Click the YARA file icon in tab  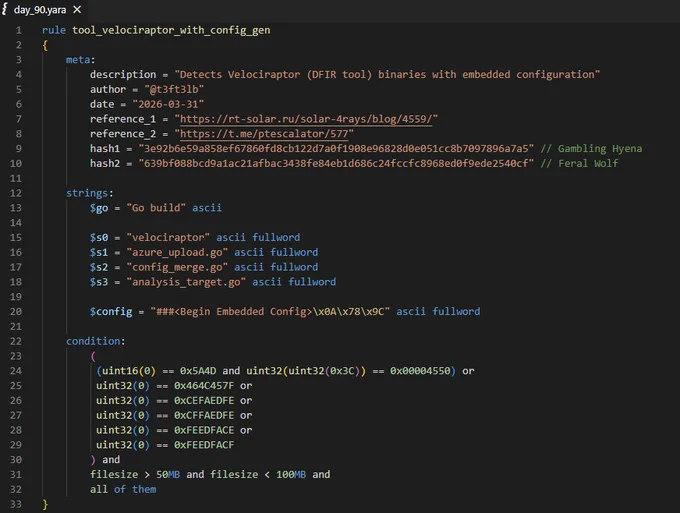click(x=5, y=9)
